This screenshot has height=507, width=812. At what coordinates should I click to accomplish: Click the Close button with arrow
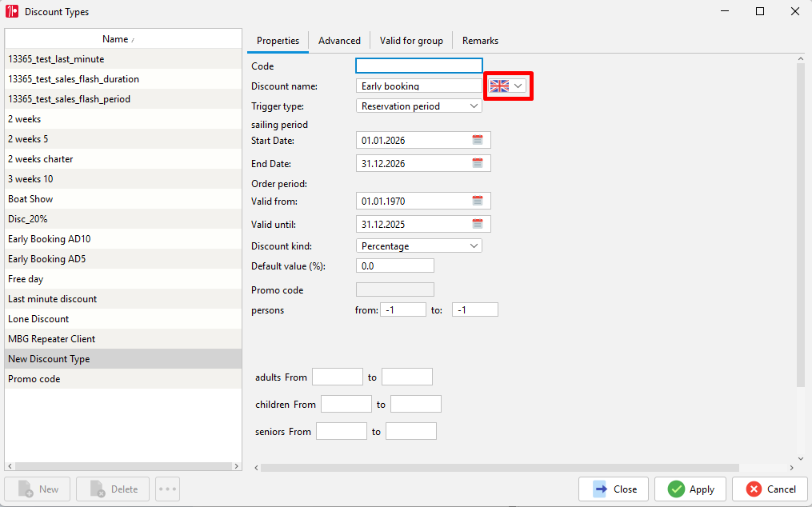tap(614, 489)
